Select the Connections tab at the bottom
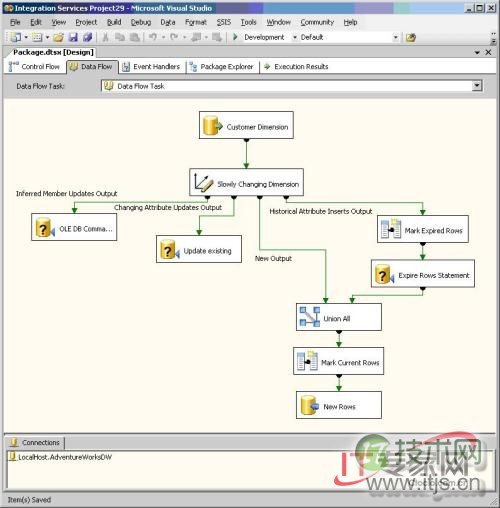This screenshot has width=500, height=508. click(x=35, y=443)
